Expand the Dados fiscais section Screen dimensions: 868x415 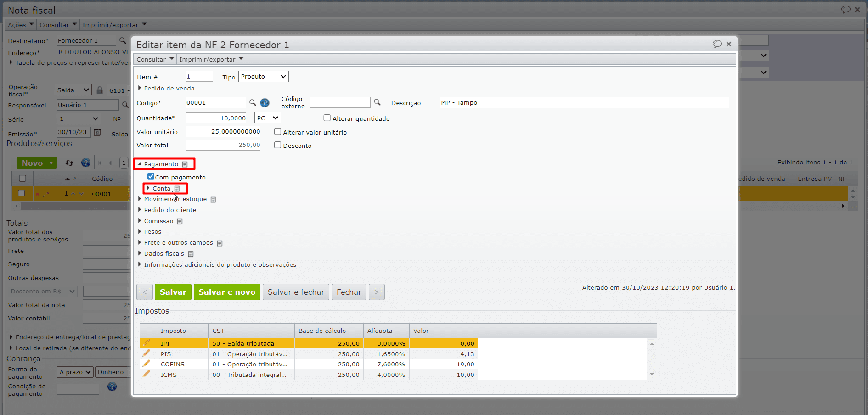[140, 253]
